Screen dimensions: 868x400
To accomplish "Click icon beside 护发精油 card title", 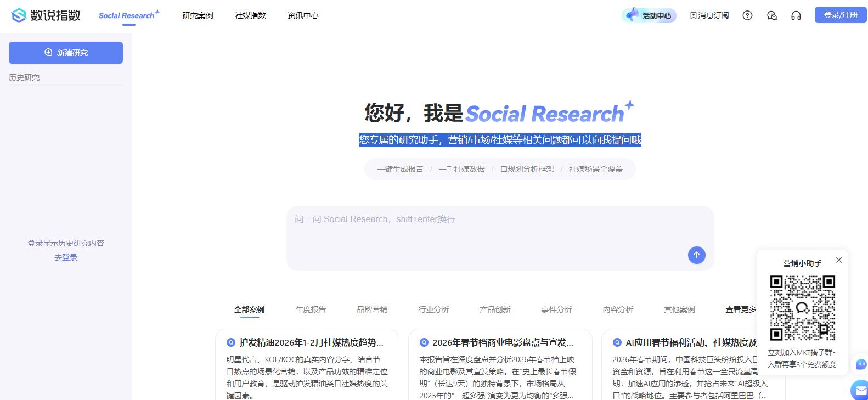I will 231,342.
